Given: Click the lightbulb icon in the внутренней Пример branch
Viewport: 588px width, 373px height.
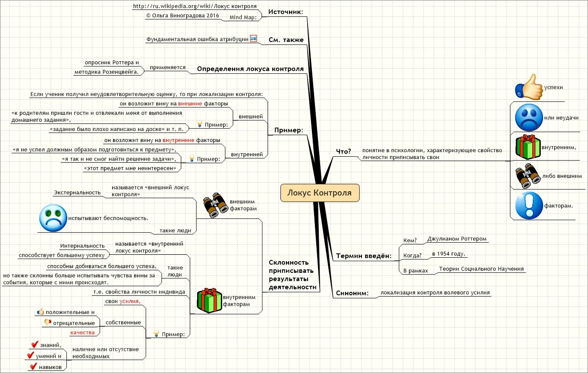Looking at the screenshot, I should [x=192, y=159].
